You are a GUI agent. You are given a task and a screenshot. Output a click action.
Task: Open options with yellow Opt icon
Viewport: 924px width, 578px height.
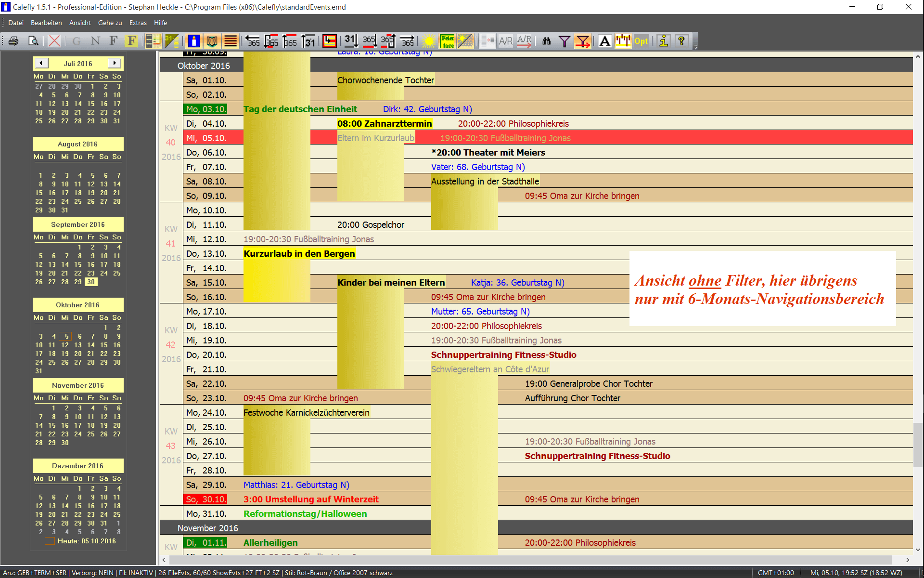pyautogui.click(x=641, y=41)
